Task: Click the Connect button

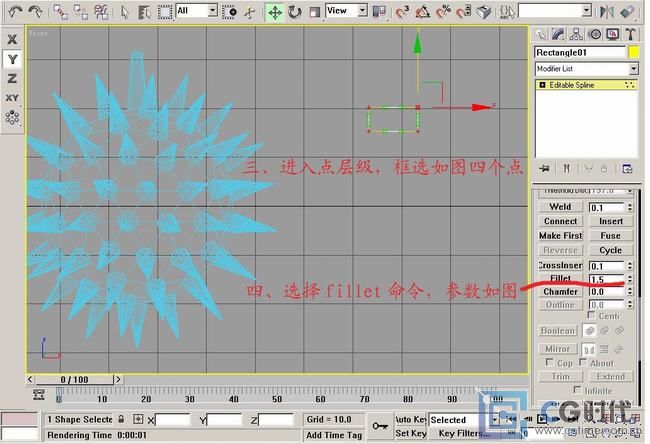Action: (x=560, y=221)
